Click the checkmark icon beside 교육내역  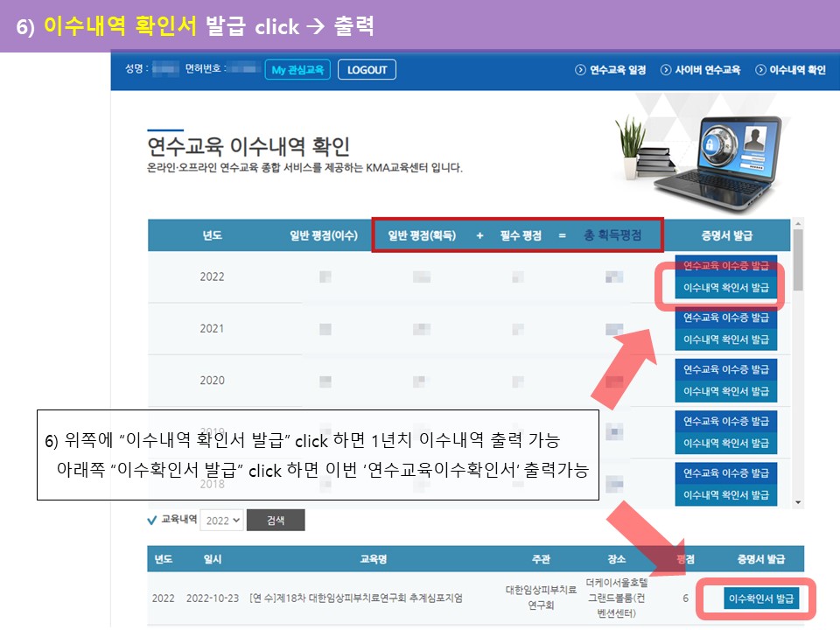pyautogui.click(x=152, y=520)
